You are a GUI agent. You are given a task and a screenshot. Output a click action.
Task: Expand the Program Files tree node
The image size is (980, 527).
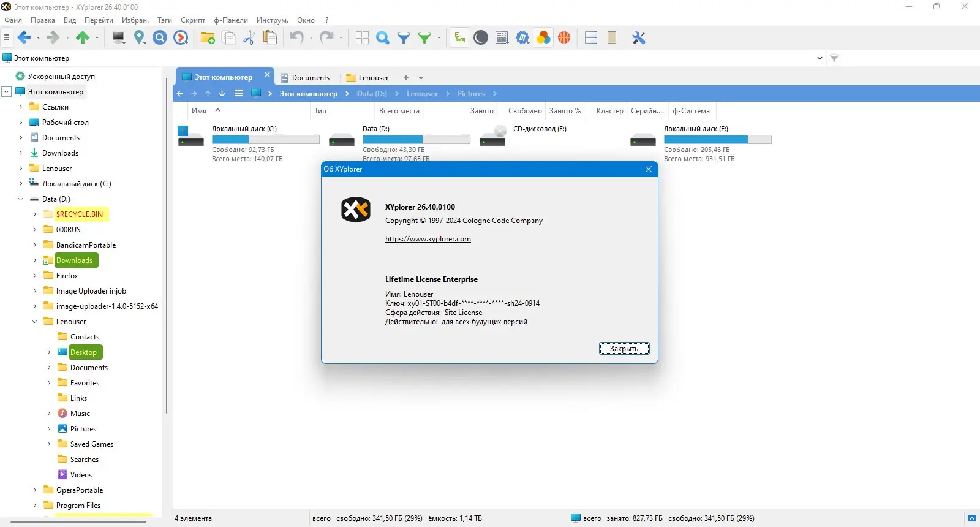coord(34,506)
